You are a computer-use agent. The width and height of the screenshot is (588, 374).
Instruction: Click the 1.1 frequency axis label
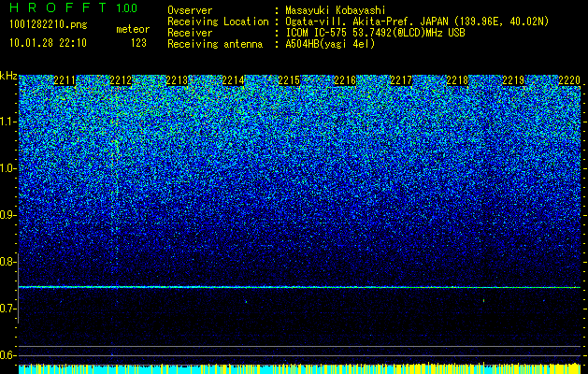click(7, 122)
